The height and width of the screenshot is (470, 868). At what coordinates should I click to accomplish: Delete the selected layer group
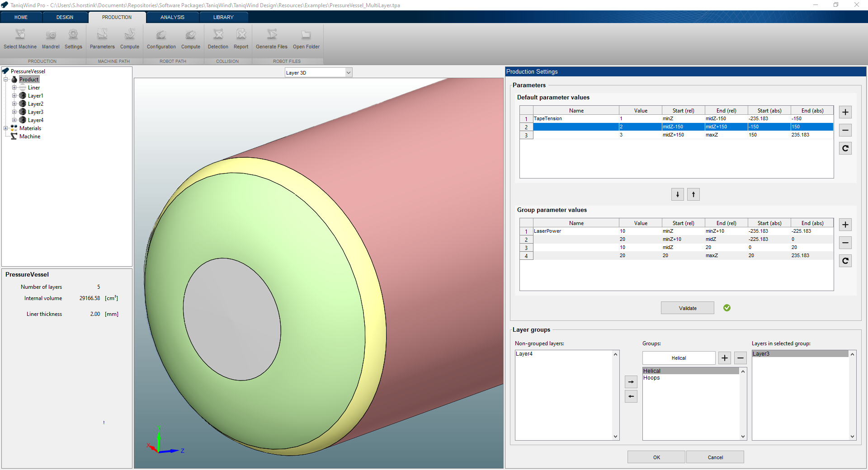[741, 358]
